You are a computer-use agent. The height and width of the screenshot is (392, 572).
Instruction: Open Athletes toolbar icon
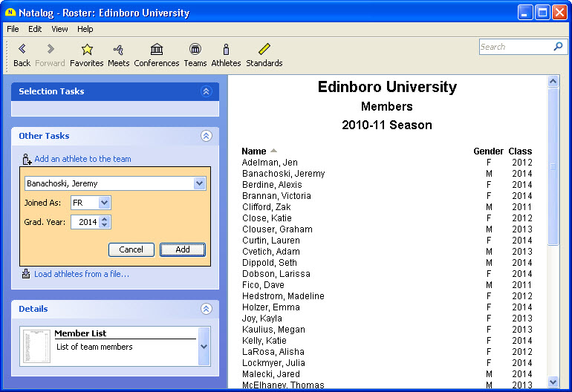[226, 50]
